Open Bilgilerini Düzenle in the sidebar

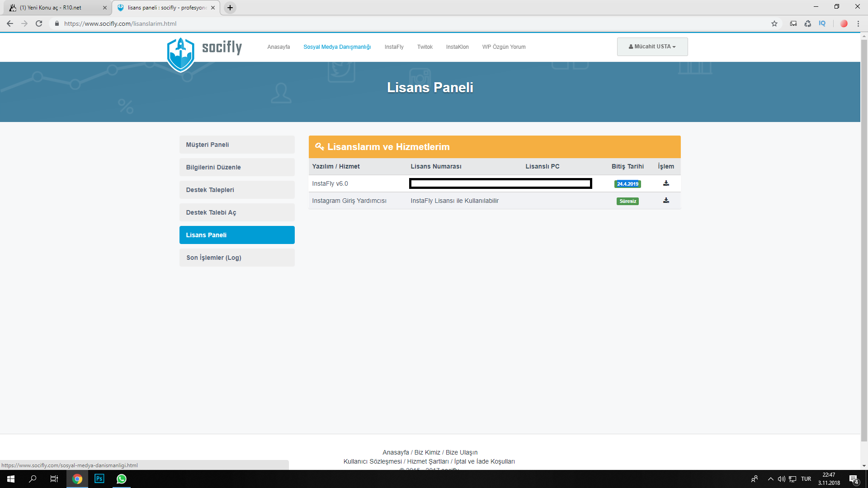(x=237, y=167)
